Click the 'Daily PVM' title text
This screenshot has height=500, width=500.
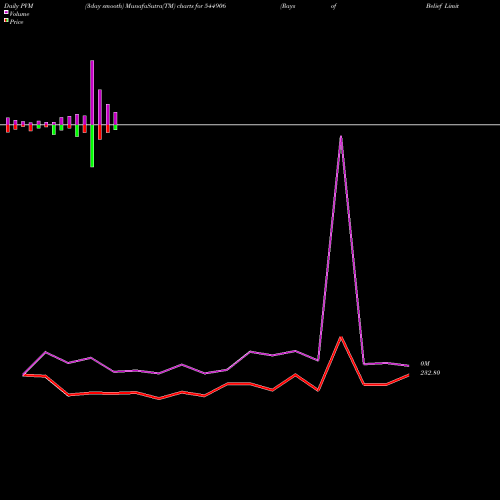[x=19, y=6]
